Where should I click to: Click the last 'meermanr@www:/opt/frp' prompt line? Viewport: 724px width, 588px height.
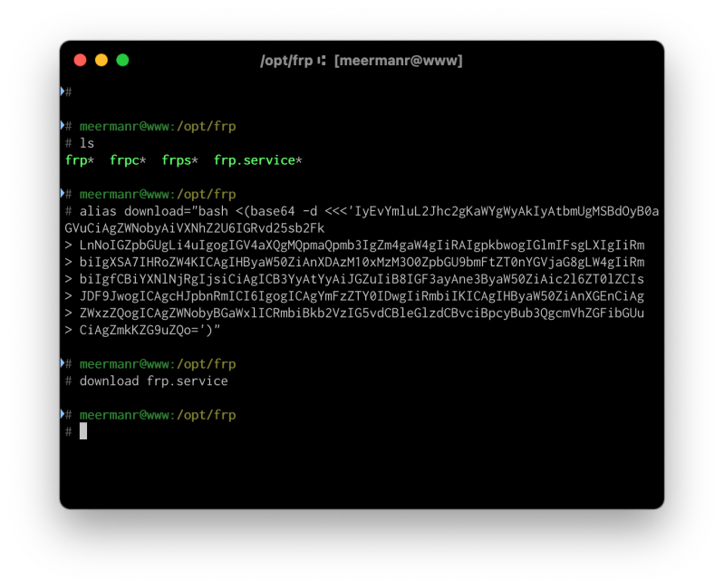(158, 415)
